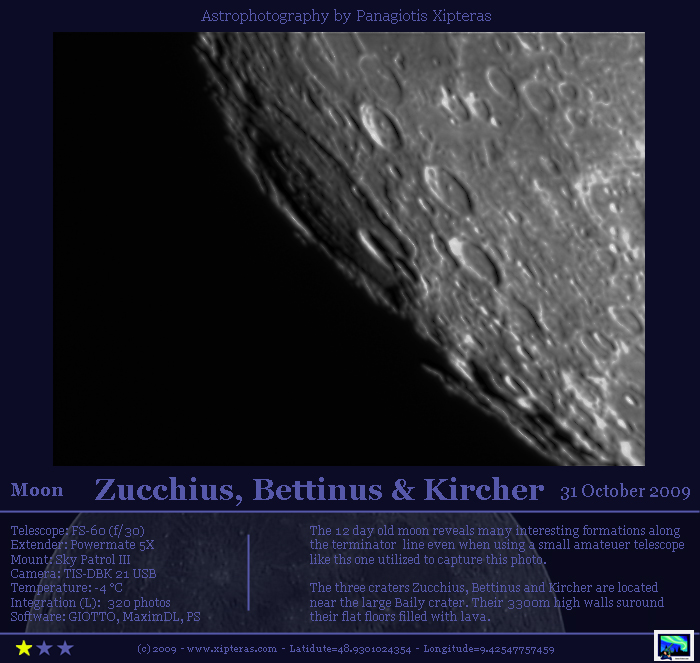Click the aurora logo thumbnail

coord(674,645)
